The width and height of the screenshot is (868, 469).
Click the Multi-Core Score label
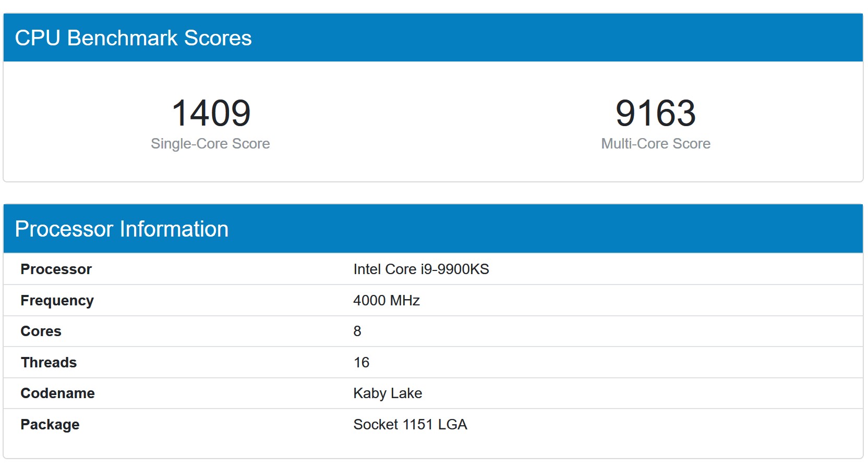[656, 143]
